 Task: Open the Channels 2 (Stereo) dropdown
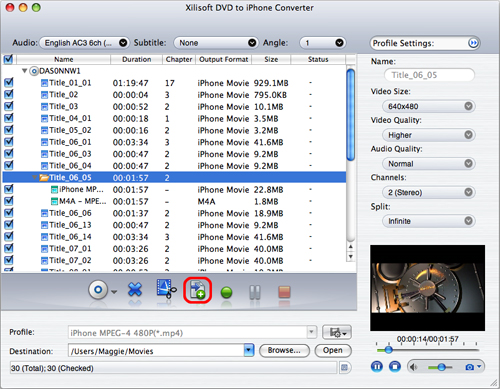[429, 192]
